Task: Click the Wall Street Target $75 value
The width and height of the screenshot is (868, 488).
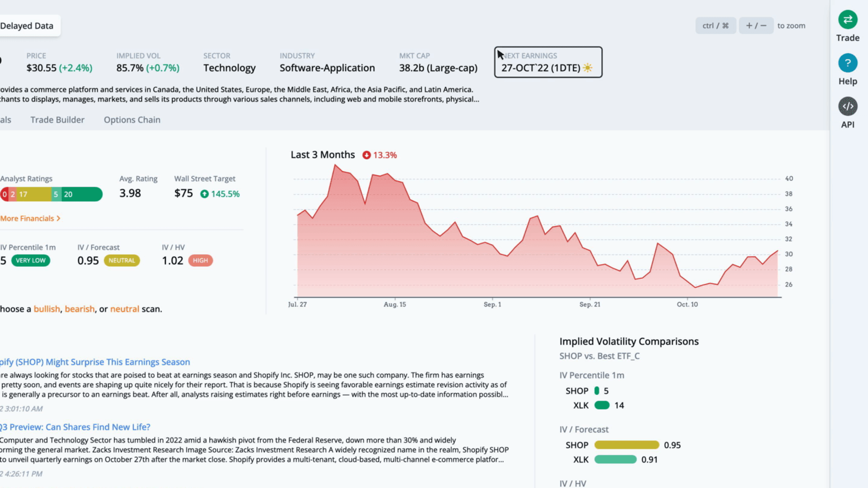Action: click(184, 193)
